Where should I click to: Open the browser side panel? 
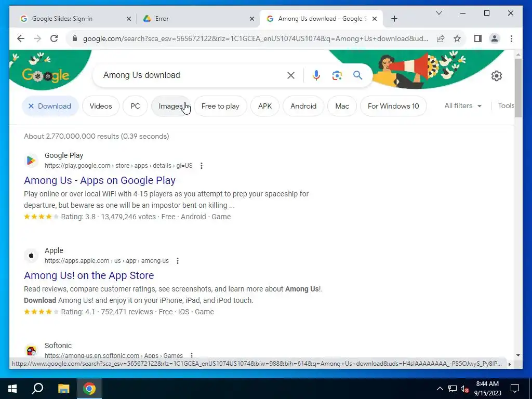[x=478, y=38]
